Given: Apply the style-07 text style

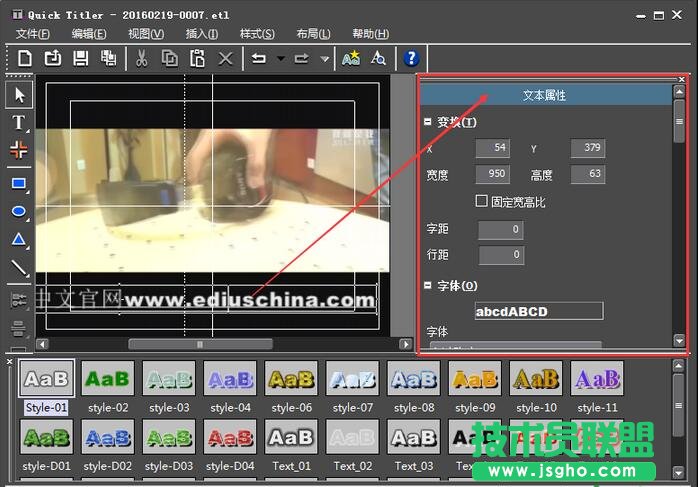Looking at the screenshot, I should pyautogui.click(x=352, y=378).
